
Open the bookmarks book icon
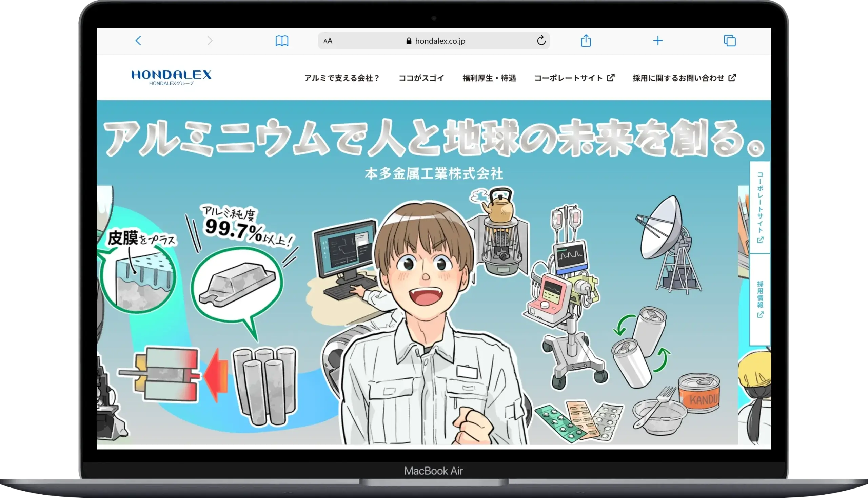point(282,41)
